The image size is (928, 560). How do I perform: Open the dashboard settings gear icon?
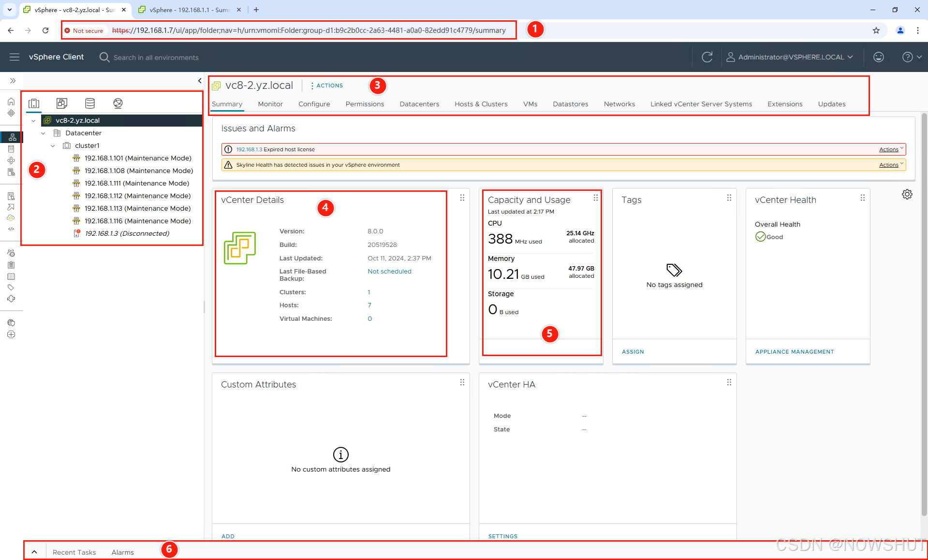point(907,194)
